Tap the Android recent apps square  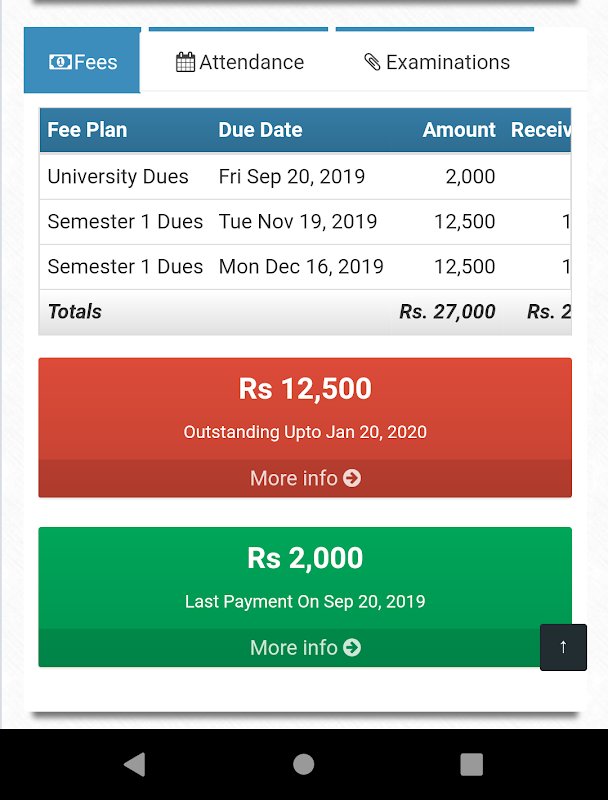pos(471,764)
